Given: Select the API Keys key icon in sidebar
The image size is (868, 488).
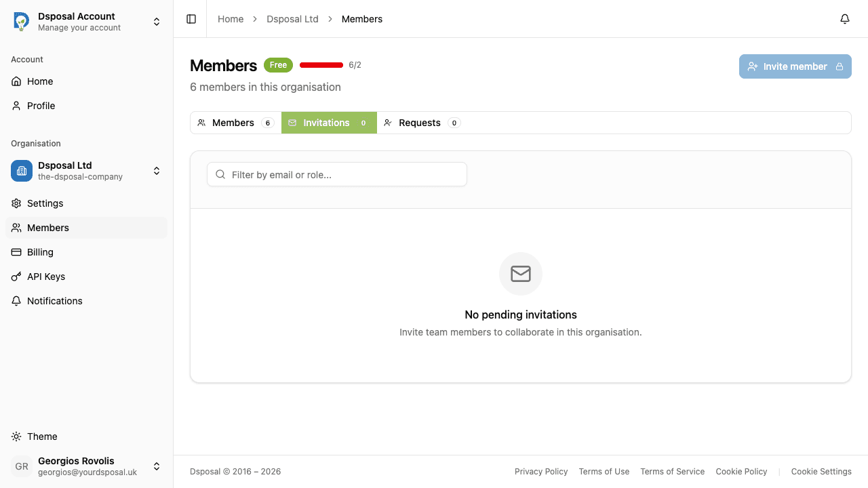Looking at the screenshot, I should [16, 276].
